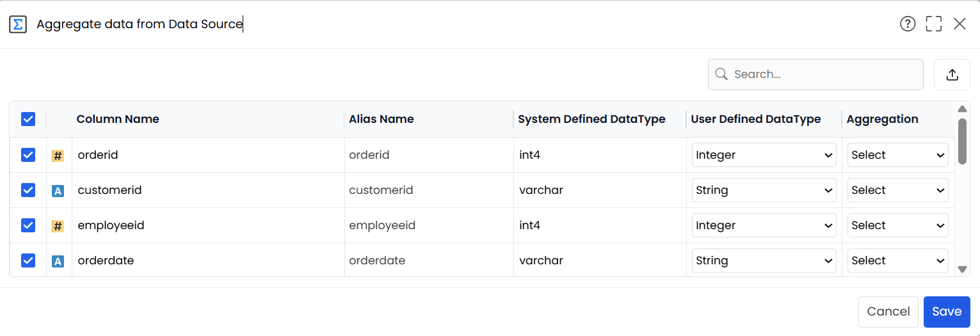This screenshot has width=980, height=336.
Task: Edit the orderdate alias name field
Action: [429, 260]
